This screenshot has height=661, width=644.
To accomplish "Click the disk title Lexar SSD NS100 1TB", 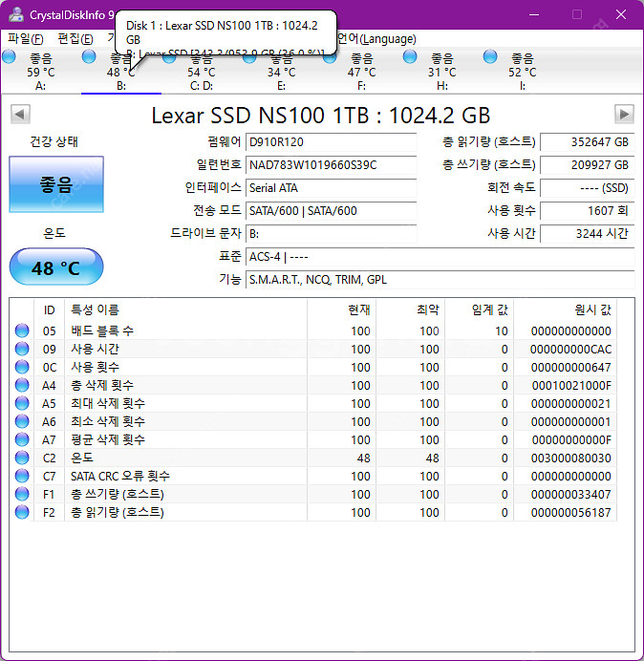I will coord(320,115).
